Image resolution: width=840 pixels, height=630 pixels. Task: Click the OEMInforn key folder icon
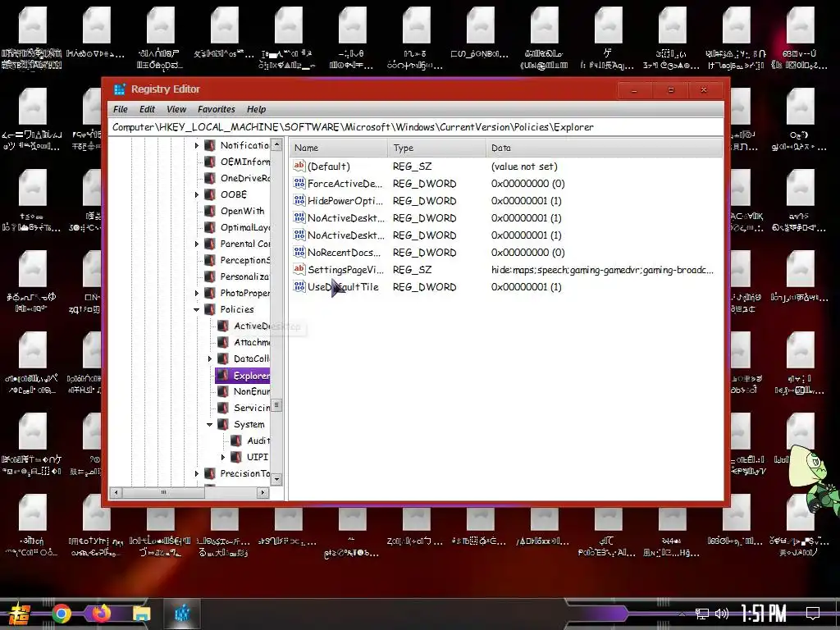coord(210,162)
